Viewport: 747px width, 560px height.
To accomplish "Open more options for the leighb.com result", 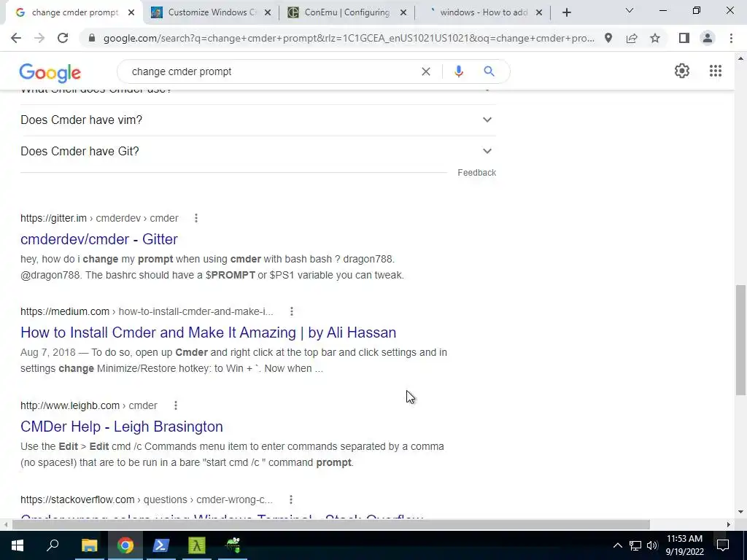I will 175,405.
